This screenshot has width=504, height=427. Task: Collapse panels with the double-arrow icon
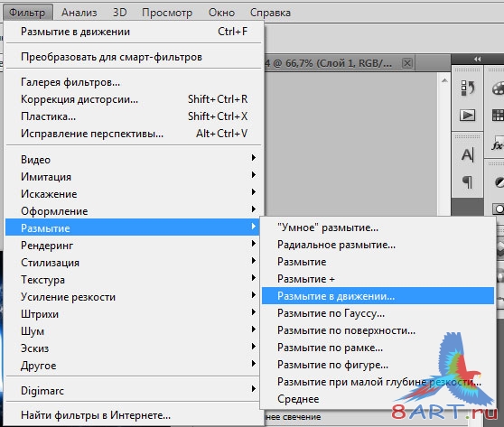pyautogui.click(x=477, y=59)
